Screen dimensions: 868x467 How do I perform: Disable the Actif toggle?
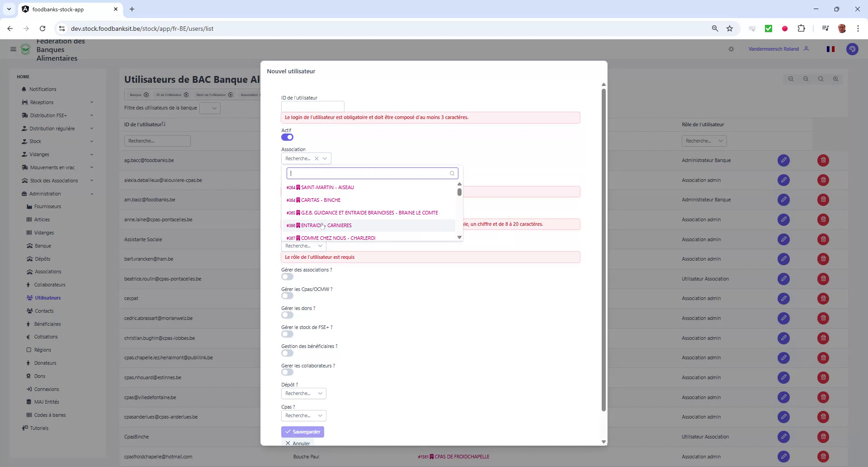287,137
